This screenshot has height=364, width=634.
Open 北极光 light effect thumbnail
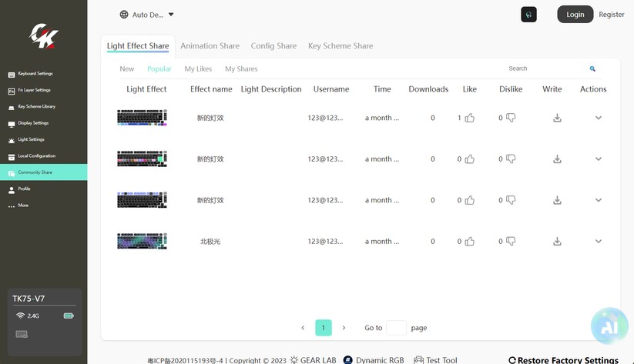point(142,241)
